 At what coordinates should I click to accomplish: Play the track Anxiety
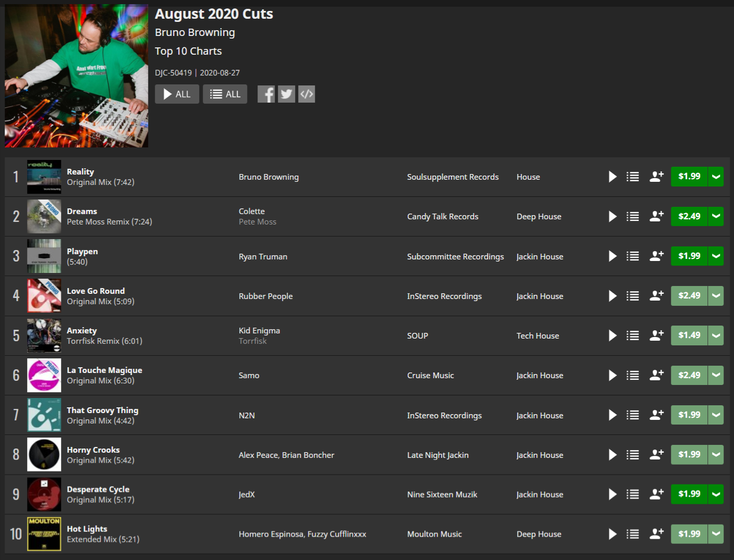click(x=613, y=335)
